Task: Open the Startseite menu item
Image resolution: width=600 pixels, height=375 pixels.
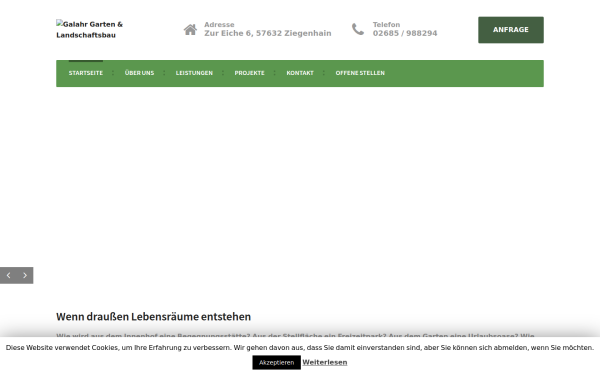Action: (x=86, y=73)
